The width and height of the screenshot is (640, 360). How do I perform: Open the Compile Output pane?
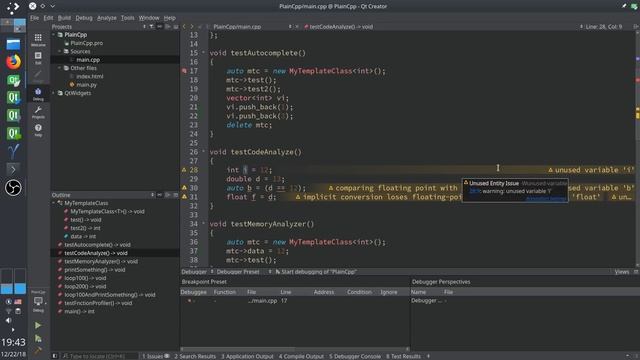pyautogui.click(x=301, y=356)
